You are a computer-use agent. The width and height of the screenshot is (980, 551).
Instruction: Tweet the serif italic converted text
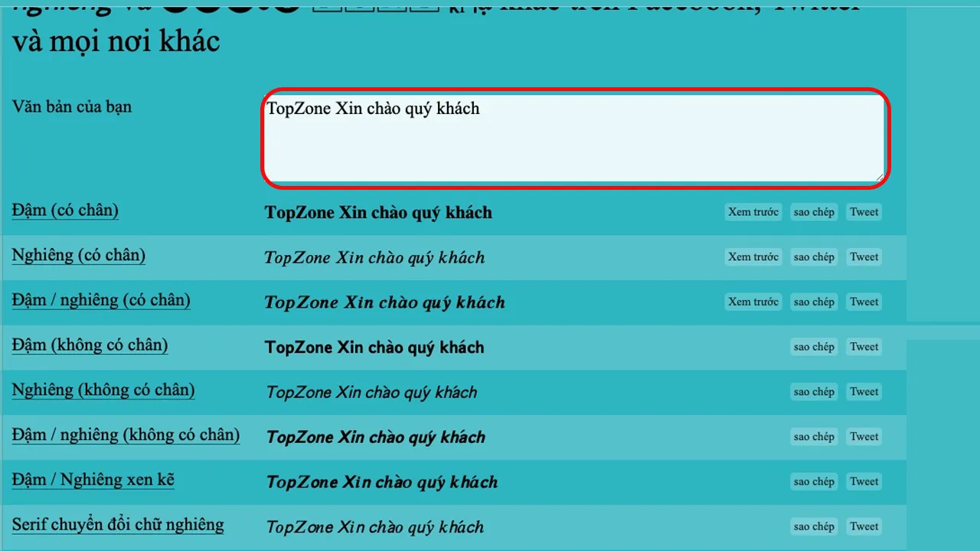point(863,526)
